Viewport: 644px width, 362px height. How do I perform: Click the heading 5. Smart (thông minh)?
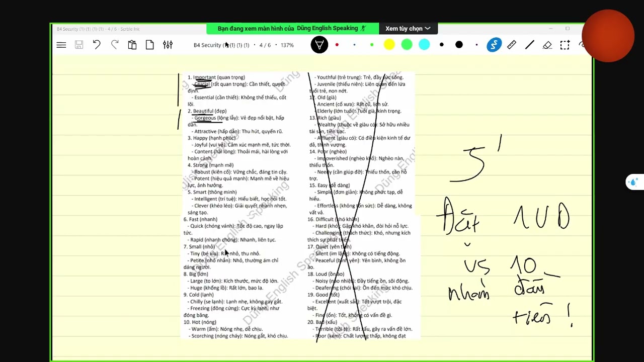[212, 192]
